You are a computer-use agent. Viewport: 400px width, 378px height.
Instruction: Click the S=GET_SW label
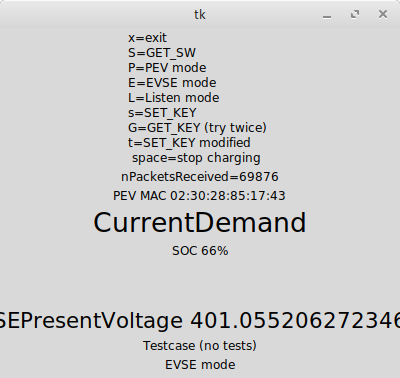pos(162,53)
